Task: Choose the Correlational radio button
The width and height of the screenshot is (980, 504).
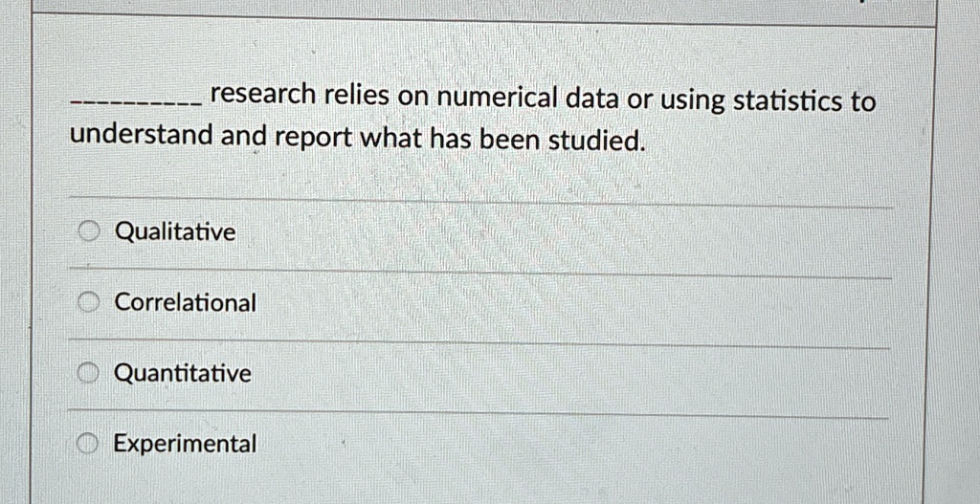Action: pyautogui.click(x=89, y=303)
